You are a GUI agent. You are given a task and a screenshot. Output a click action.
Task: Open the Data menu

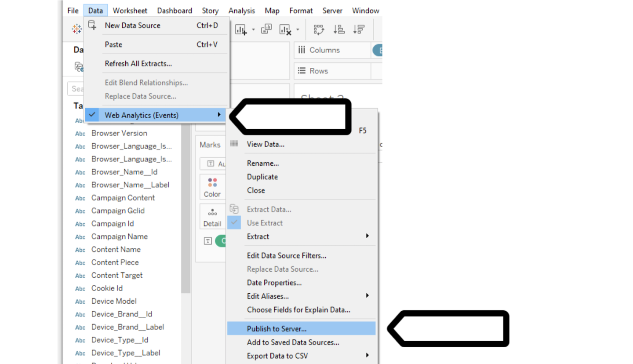[95, 11]
